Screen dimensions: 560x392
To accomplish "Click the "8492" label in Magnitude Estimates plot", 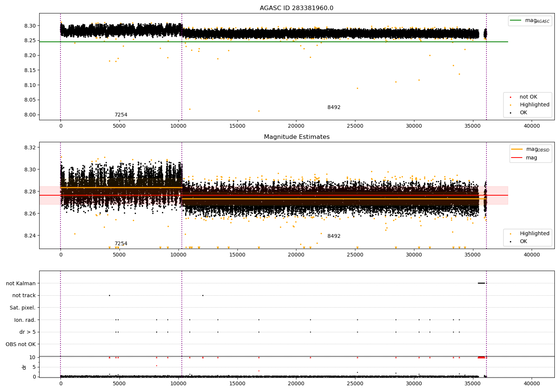I will [334, 236].
